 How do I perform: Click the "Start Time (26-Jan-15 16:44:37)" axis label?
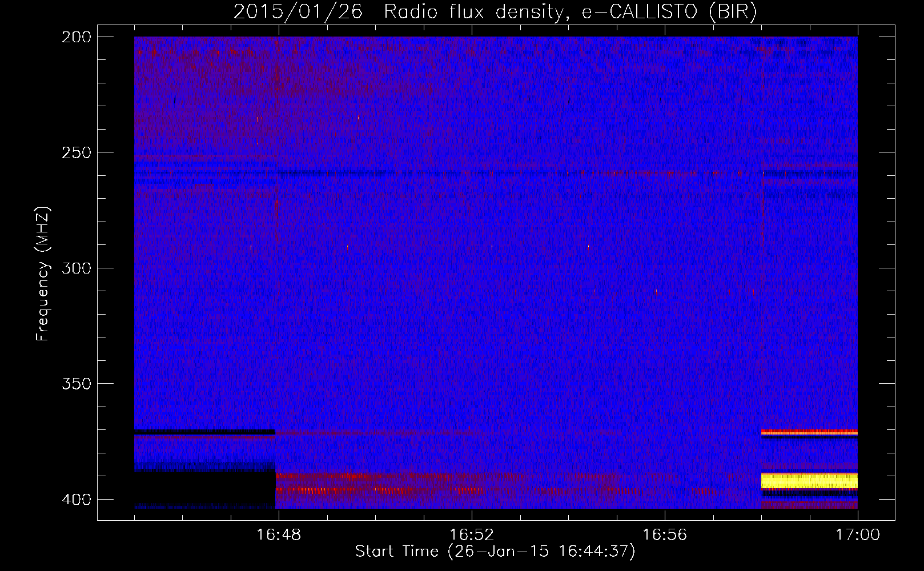[495, 552]
